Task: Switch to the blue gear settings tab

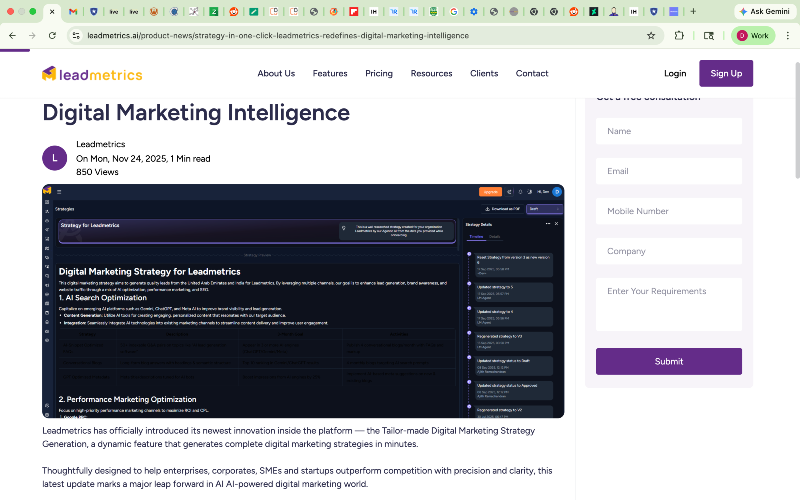Action: tap(473, 11)
